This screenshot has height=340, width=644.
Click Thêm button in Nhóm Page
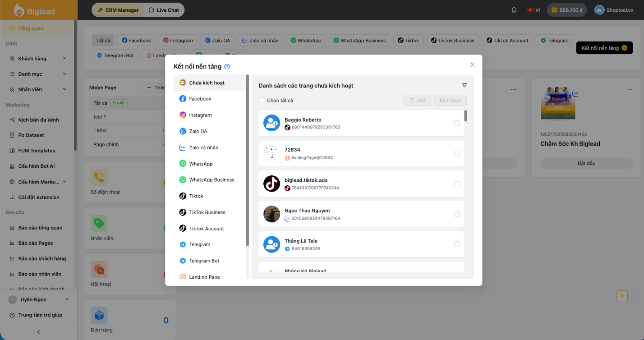[155, 87]
